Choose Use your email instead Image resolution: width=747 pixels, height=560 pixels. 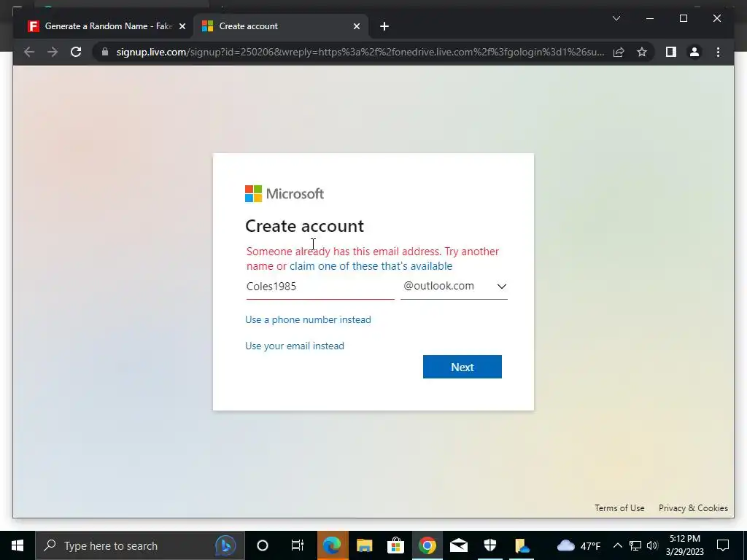(x=295, y=346)
